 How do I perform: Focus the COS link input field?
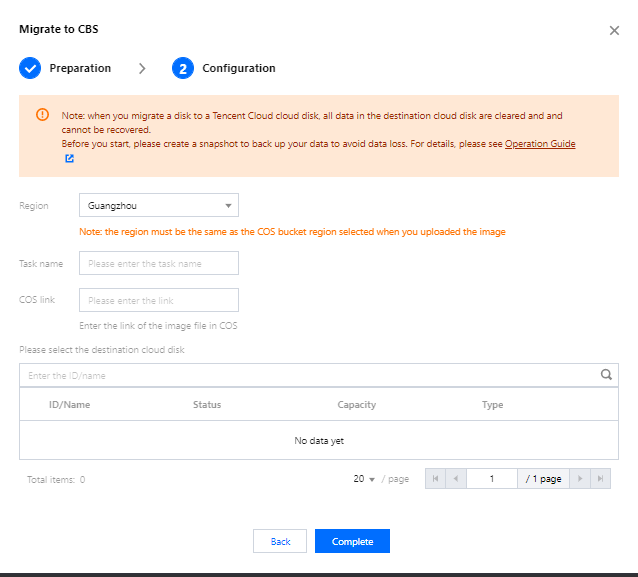159,300
